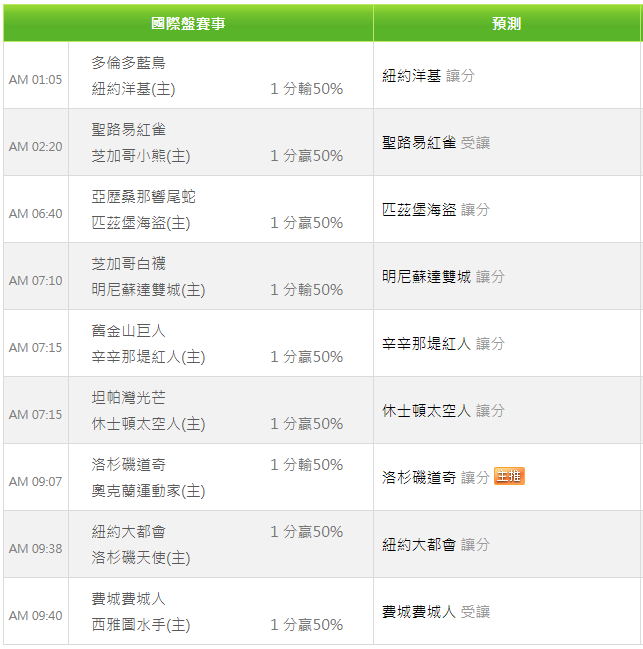Viewport: 643px width, 649px height.
Task: Click 1分贏50% in the 紐約大都會 row
Action: (307, 532)
